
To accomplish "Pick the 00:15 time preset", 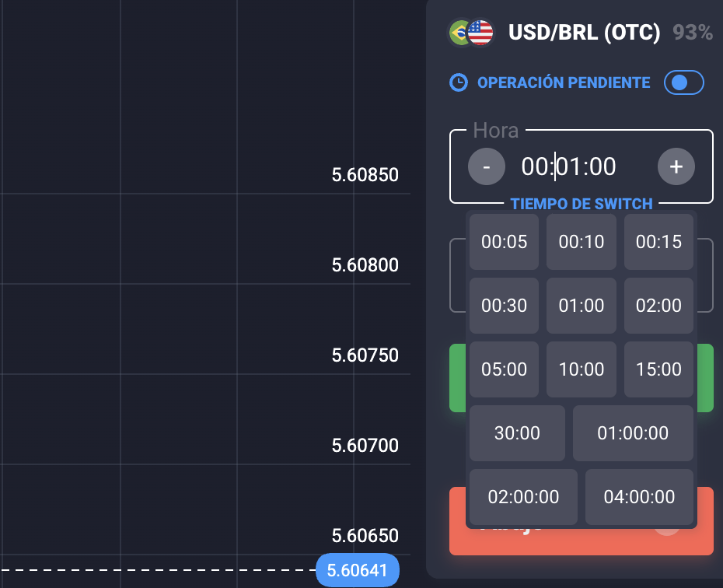I will click(658, 242).
